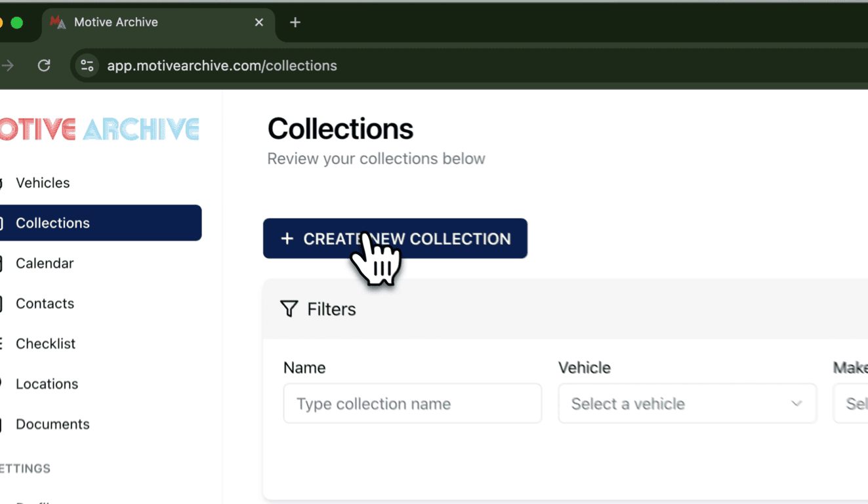Click the browser forward arrow

(8, 66)
